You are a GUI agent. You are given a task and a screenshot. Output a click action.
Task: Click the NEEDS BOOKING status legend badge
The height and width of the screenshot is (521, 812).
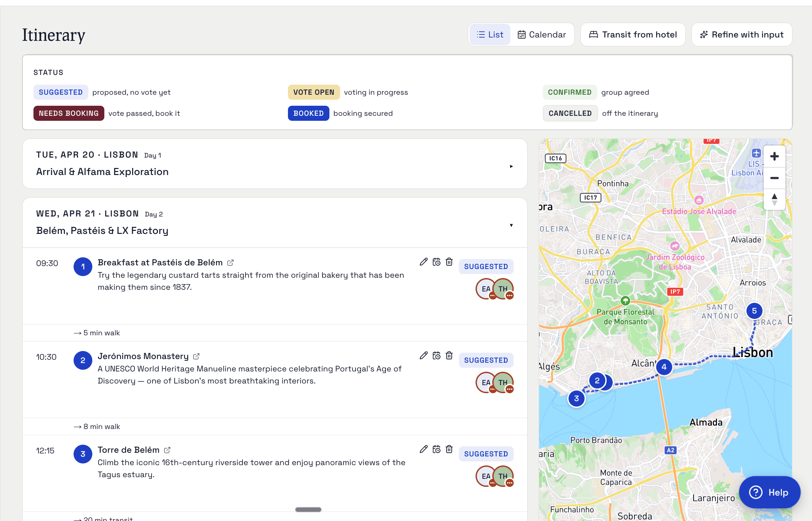coord(69,113)
